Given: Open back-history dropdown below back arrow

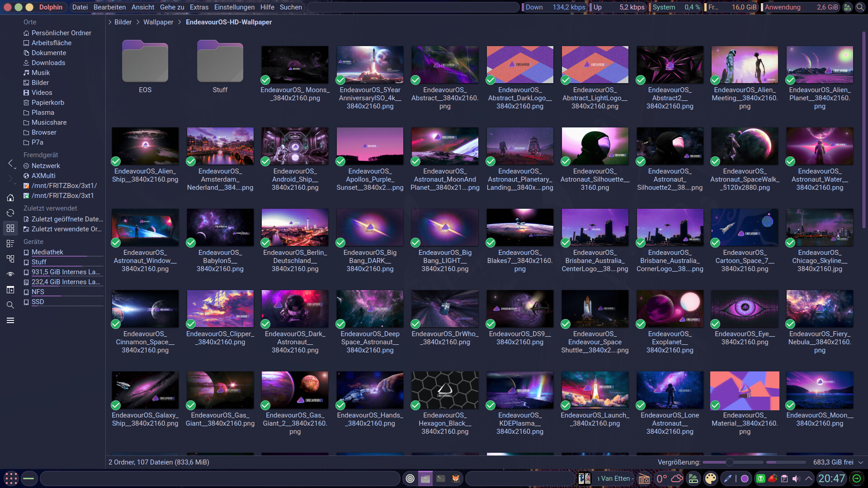Looking at the screenshot, I should [x=15, y=168].
